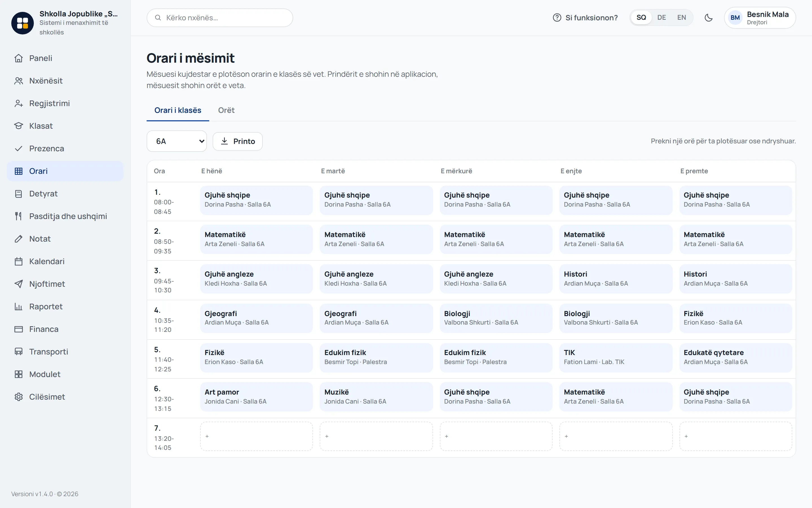Viewport: 812px width, 508px height.
Task: Add a lesson in Monday's 7th period slot
Action: pos(256,436)
